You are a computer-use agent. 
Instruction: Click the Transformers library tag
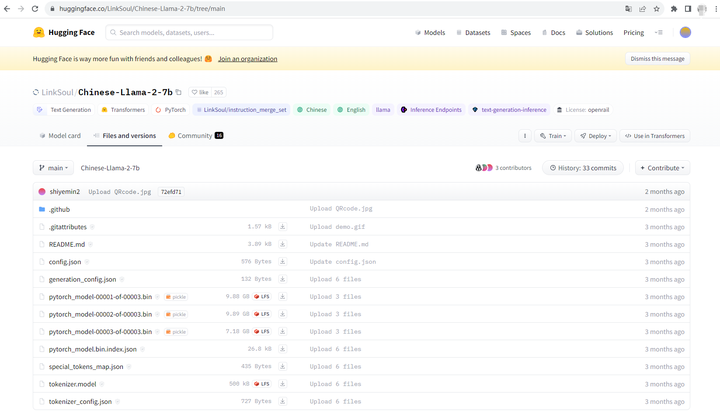coord(123,110)
